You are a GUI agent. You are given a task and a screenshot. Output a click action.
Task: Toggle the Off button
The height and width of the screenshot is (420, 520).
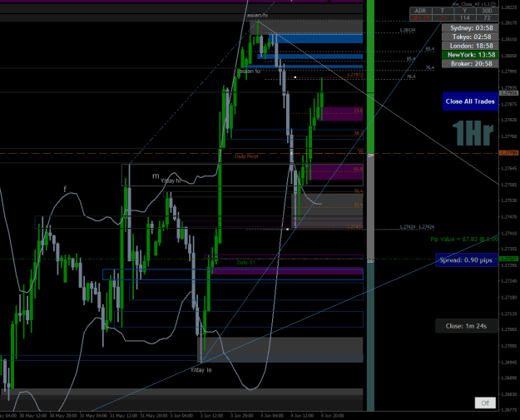[485, 403]
